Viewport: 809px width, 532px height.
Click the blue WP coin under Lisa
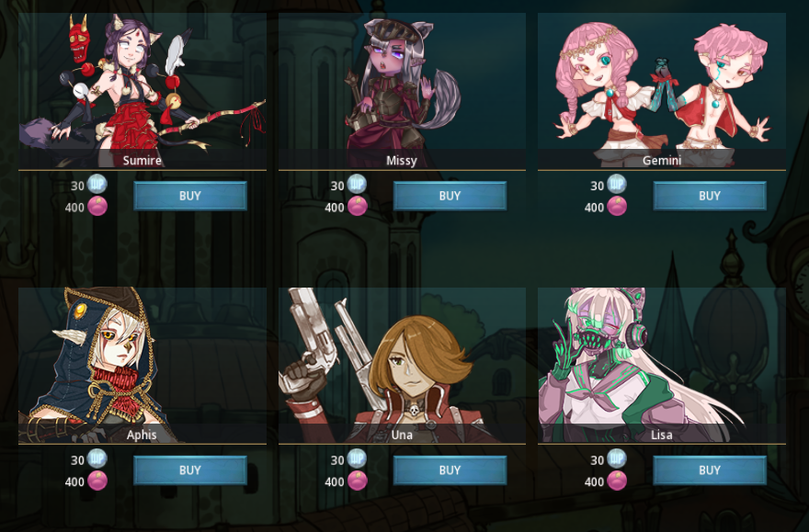(x=616, y=458)
